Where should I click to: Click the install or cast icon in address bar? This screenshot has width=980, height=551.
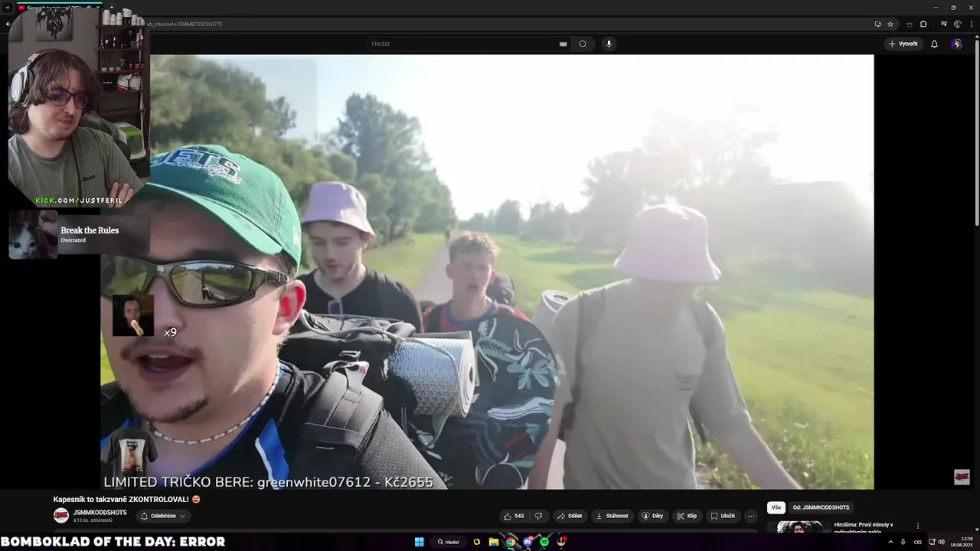coord(877,24)
